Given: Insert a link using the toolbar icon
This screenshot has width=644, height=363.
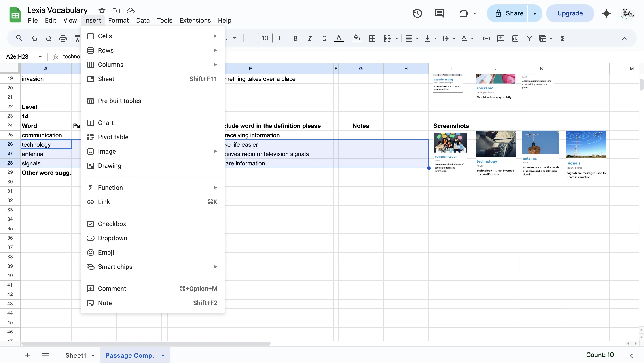Looking at the screenshot, I should (x=486, y=38).
